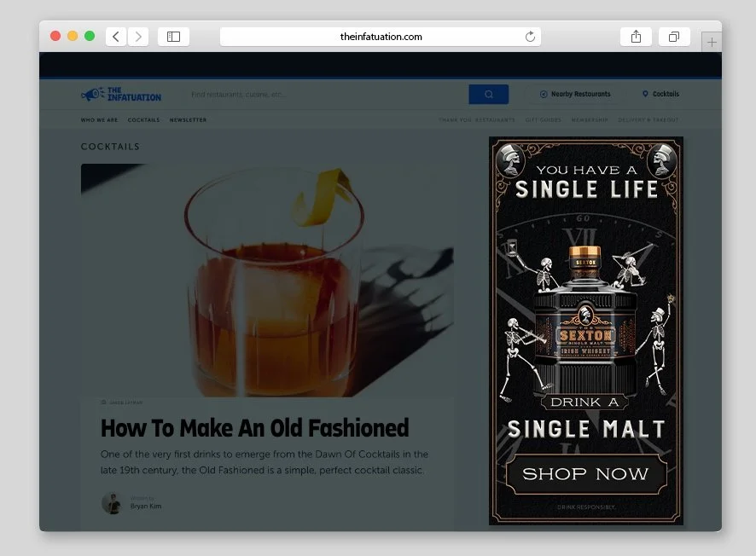Go back with the browser back arrow
The width and height of the screenshot is (756, 556).
(x=116, y=37)
